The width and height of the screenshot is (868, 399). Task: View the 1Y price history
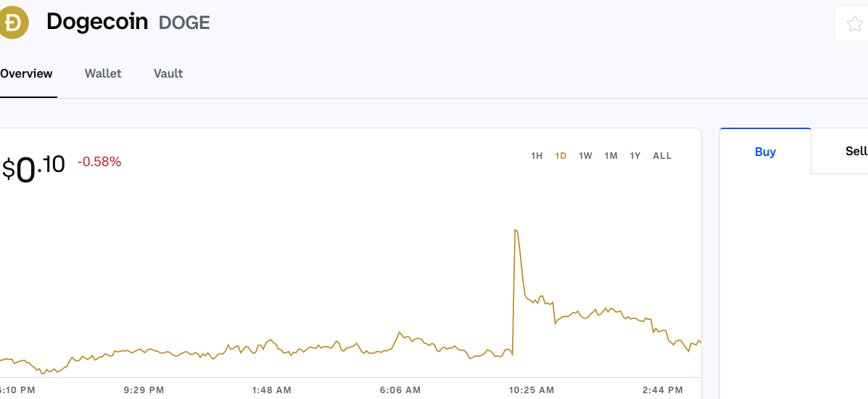(x=635, y=156)
